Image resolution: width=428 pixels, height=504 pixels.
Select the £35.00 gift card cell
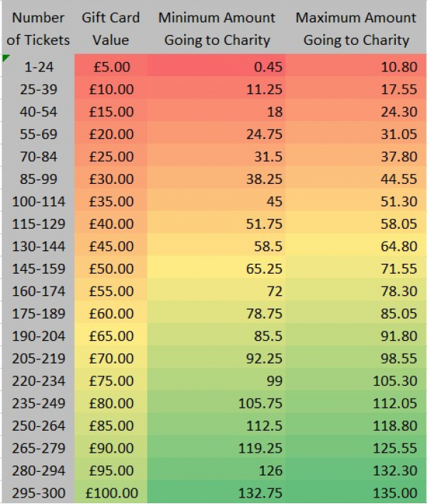point(111,200)
